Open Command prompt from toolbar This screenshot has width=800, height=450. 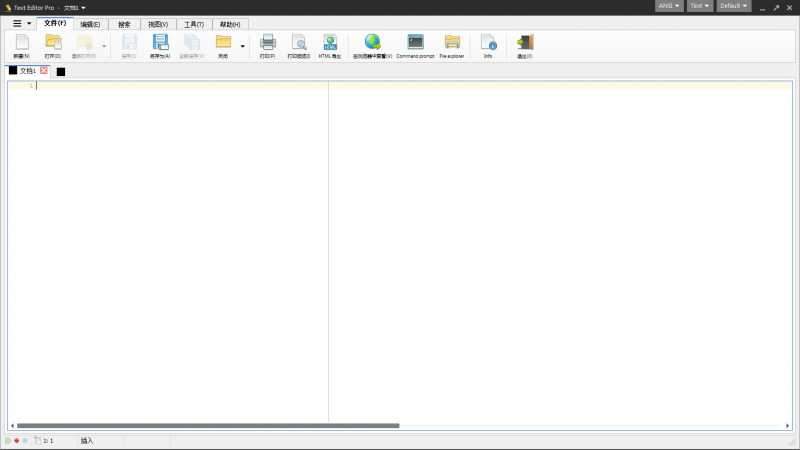click(x=415, y=42)
